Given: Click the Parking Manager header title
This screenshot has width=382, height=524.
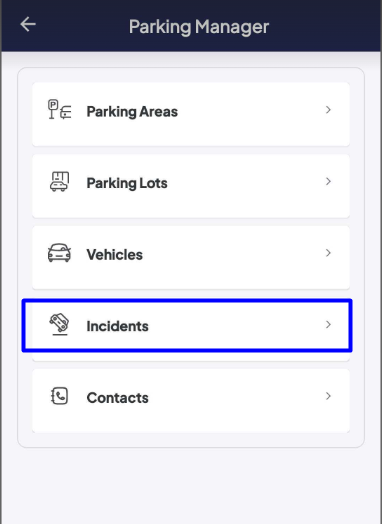Looking at the screenshot, I should (x=199, y=27).
